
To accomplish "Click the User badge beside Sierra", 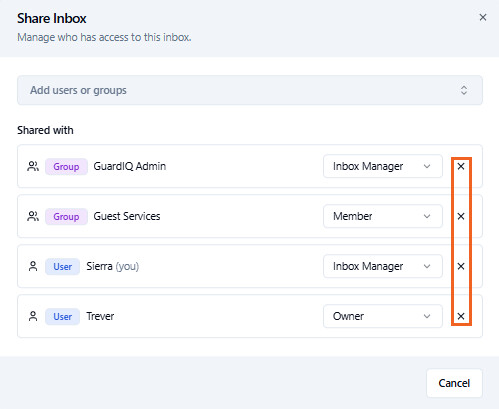I will tap(63, 266).
